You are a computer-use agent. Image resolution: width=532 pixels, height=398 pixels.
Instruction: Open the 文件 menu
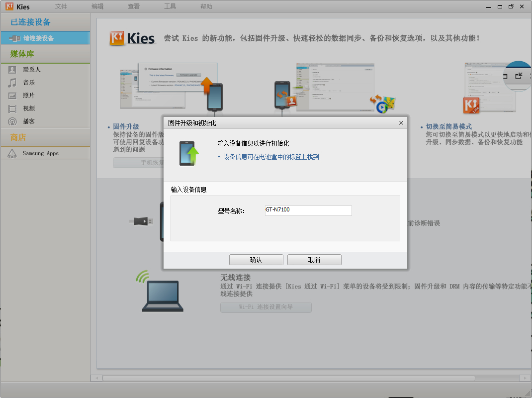[61, 6]
